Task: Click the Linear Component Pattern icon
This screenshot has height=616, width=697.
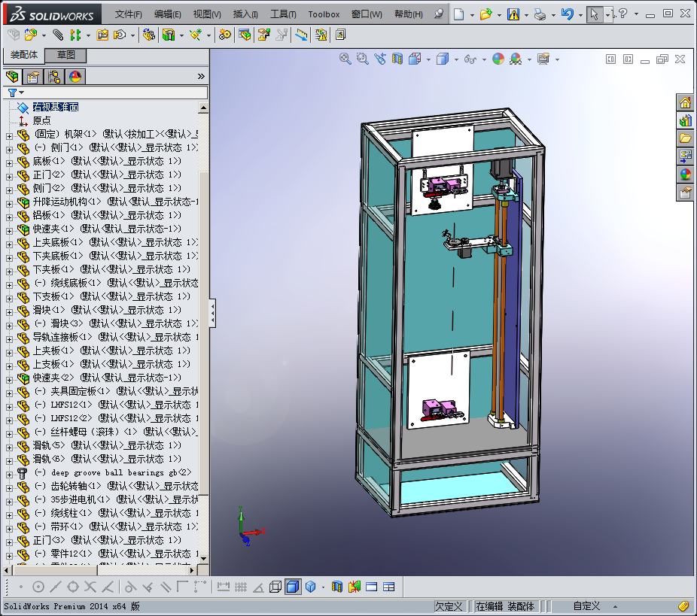Action: [75, 35]
